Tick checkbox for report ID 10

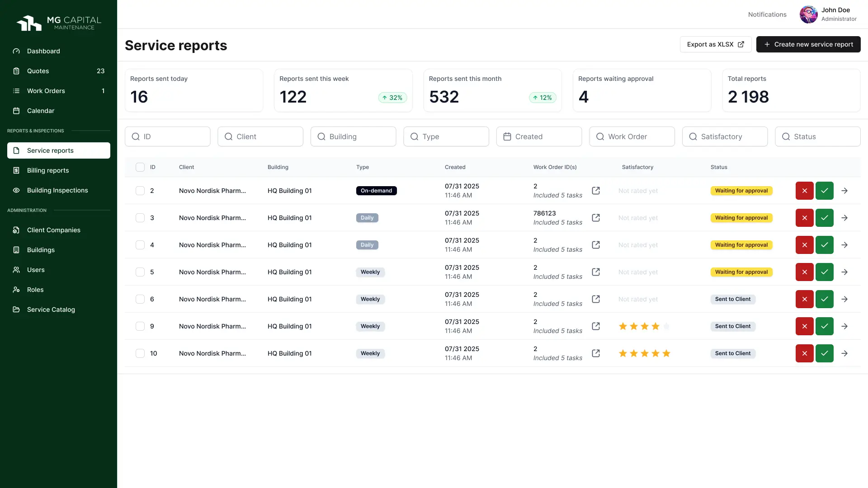(140, 353)
